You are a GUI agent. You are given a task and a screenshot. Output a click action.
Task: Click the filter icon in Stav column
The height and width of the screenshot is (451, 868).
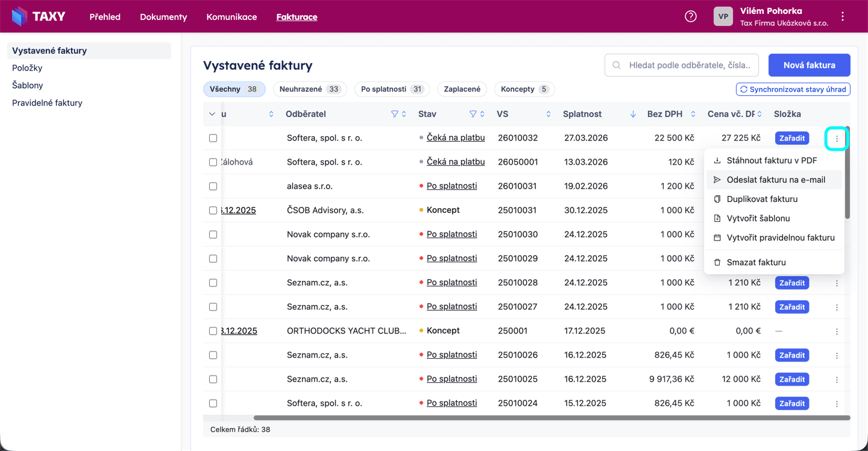pyautogui.click(x=473, y=114)
